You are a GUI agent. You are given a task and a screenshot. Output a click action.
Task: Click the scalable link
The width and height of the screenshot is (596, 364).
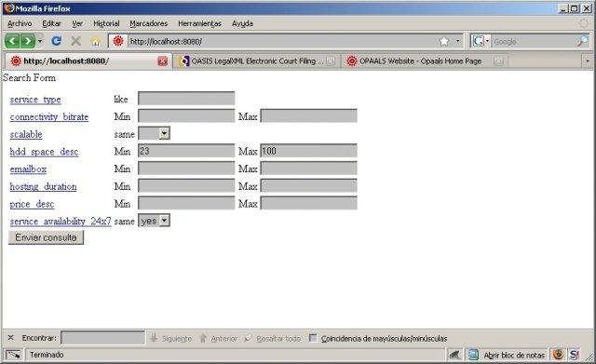(26, 134)
